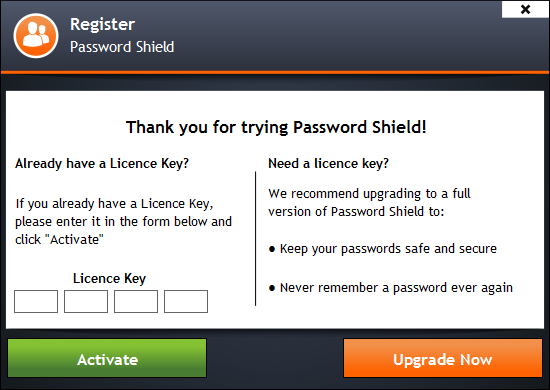Viewport: 550px width, 390px height.
Task: Select the fourth Licence Key box
Action: pos(186,301)
